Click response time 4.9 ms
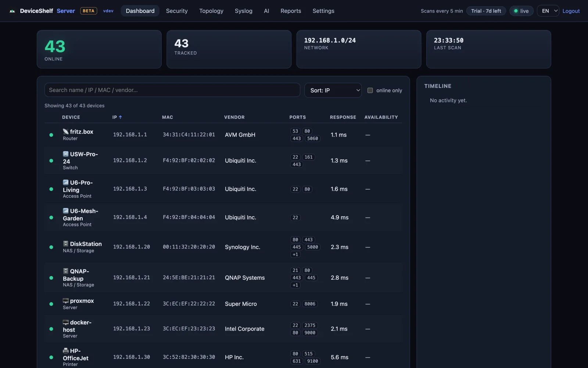This screenshot has width=588, height=368. (x=340, y=217)
